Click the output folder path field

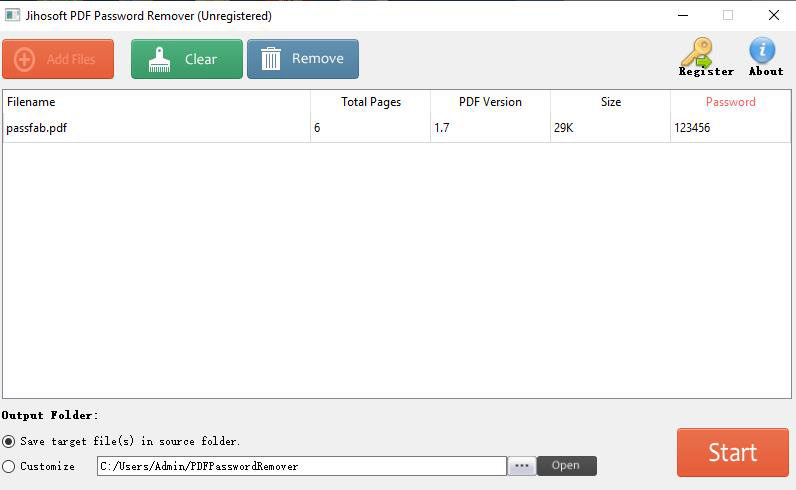[x=301, y=466]
